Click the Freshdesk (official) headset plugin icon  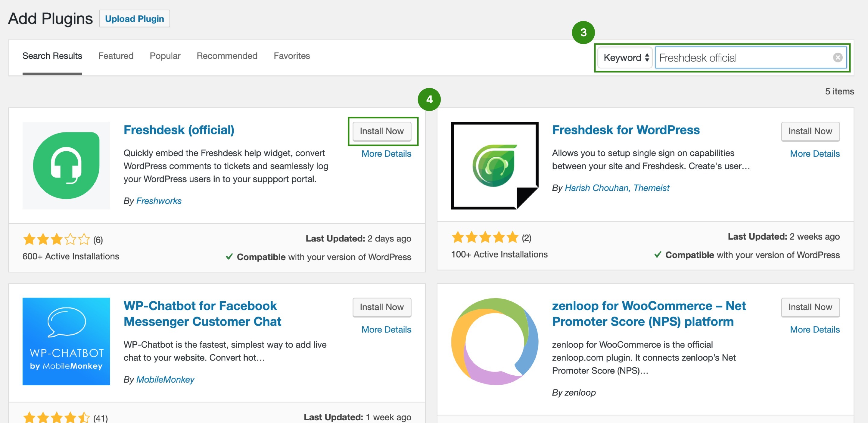point(66,165)
